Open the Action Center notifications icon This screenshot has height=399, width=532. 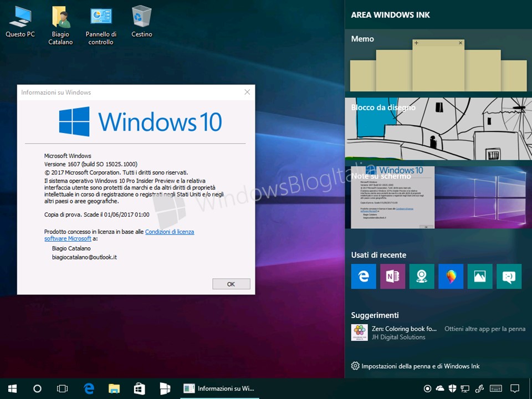click(515, 388)
